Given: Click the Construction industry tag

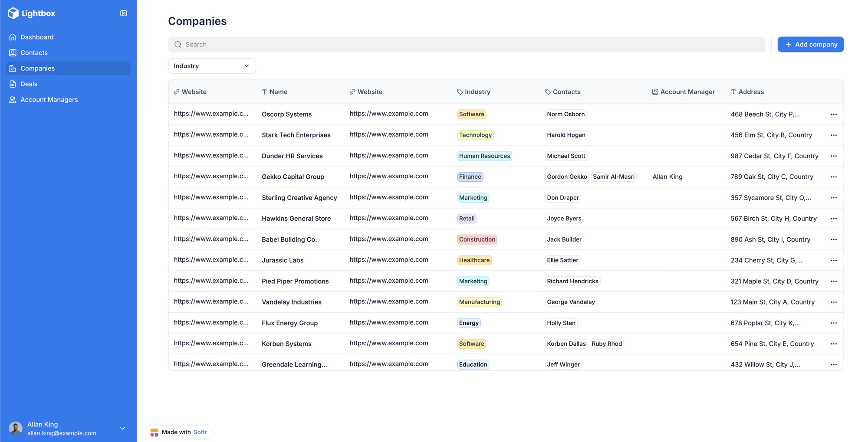Looking at the screenshot, I should click(x=477, y=239).
